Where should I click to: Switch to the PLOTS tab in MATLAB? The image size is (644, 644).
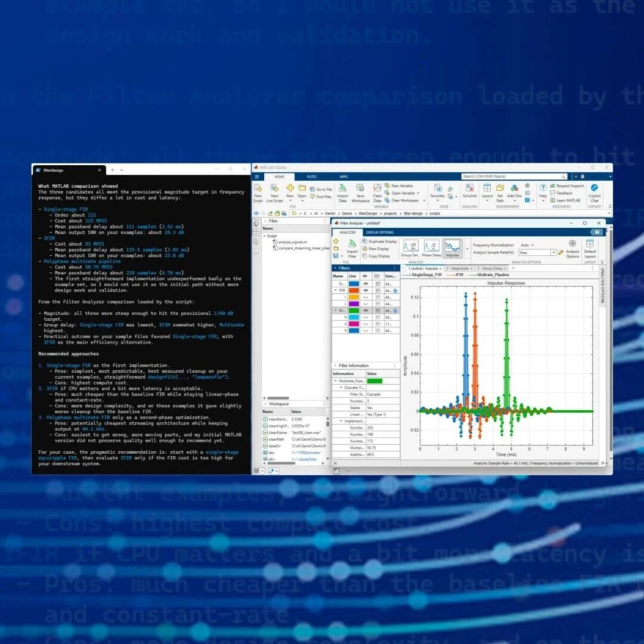click(311, 177)
